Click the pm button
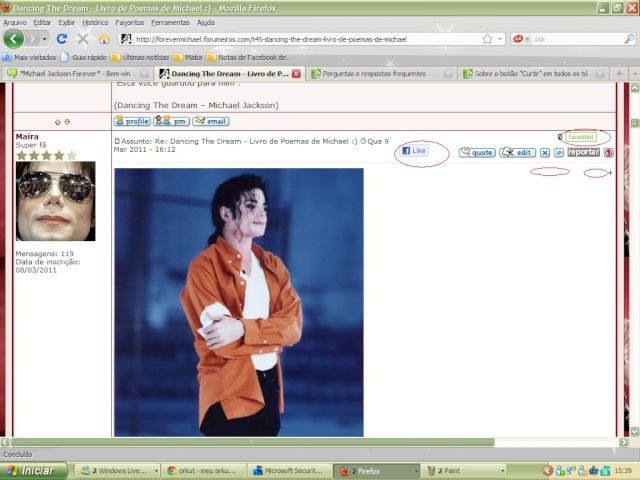 pyautogui.click(x=171, y=121)
